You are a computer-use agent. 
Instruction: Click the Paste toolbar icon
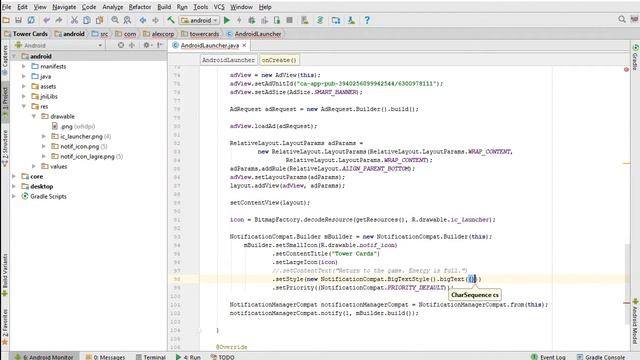99,20
